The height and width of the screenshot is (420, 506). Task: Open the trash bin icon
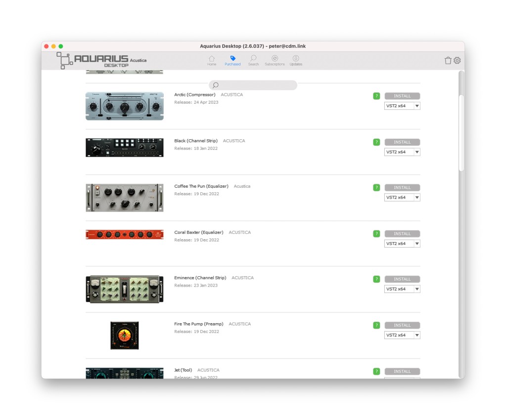tap(448, 60)
